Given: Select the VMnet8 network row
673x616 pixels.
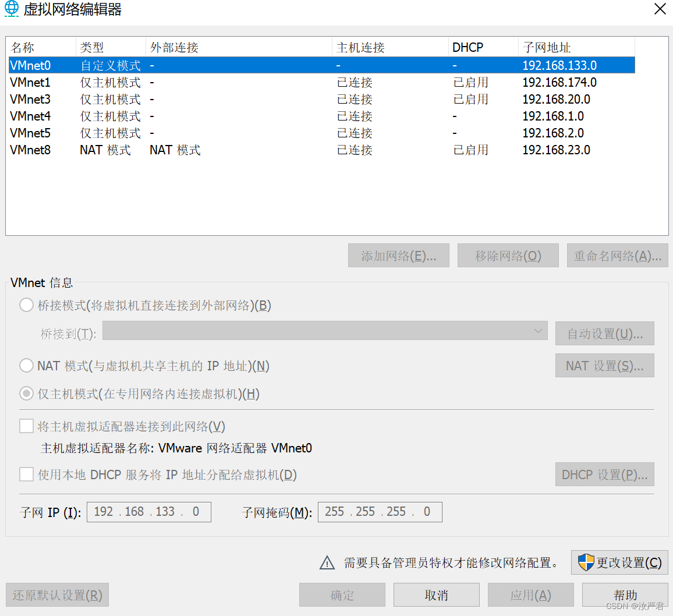Looking at the screenshot, I should click(x=175, y=150).
